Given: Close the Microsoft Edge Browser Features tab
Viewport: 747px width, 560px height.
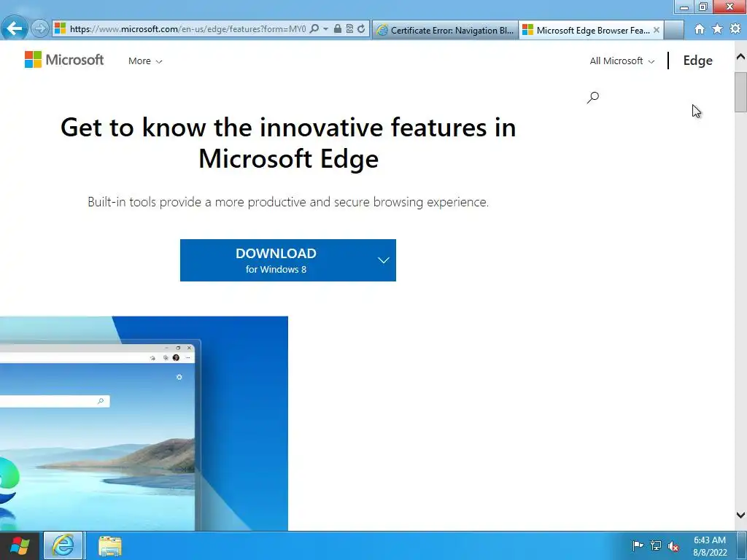Looking at the screenshot, I should (657, 30).
